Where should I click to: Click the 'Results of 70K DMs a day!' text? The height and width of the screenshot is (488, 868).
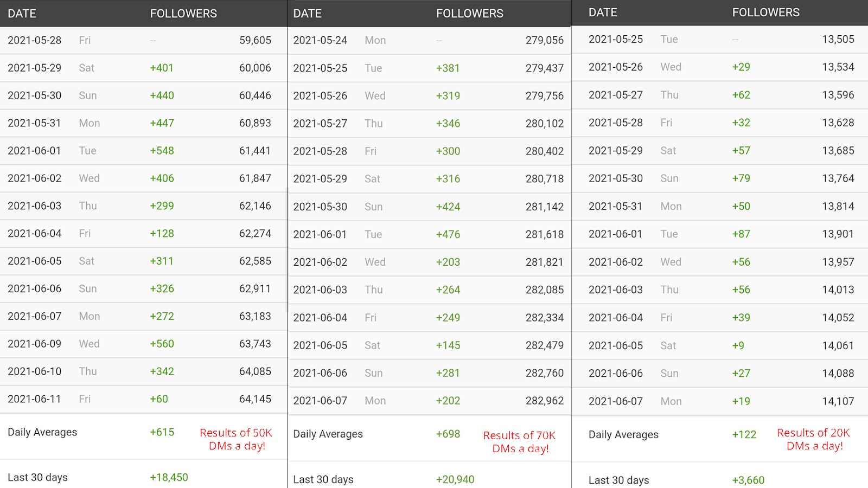(x=520, y=442)
